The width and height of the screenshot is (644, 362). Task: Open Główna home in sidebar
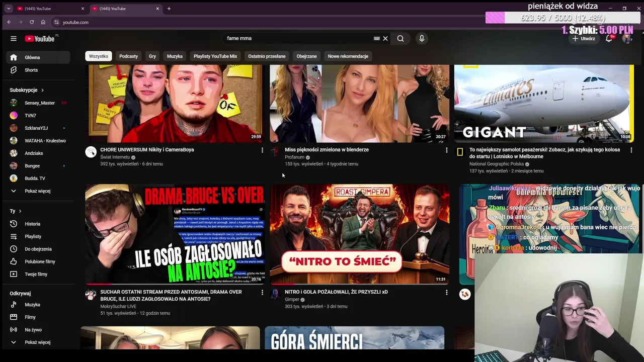(38, 57)
